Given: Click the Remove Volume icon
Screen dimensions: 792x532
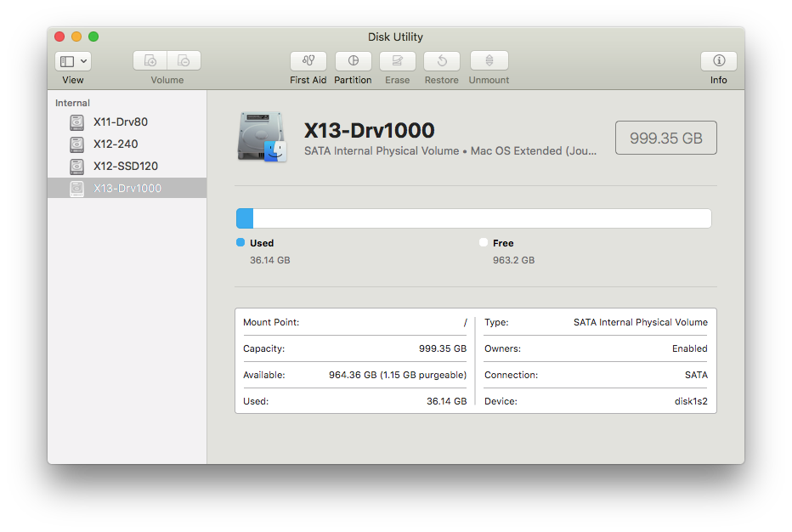Looking at the screenshot, I should coord(184,60).
